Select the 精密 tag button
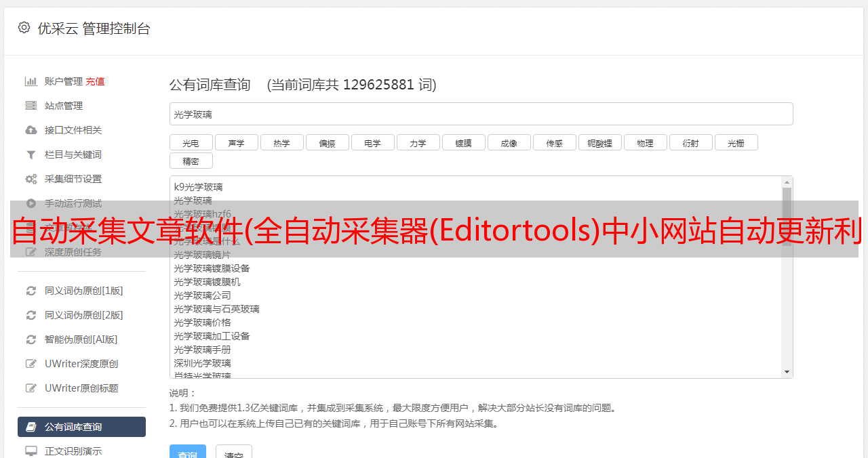Screen dimensions: 868x458 (x=191, y=161)
